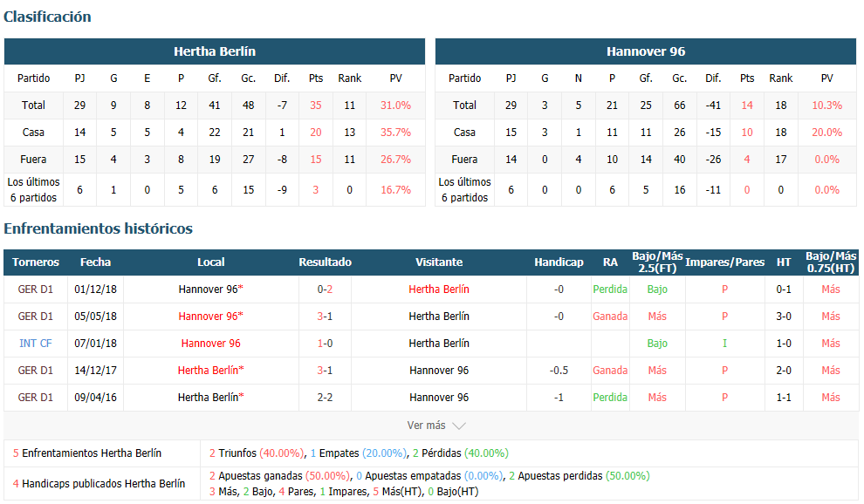Click the Resultado column header
Image resolution: width=864 pixels, height=504 pixels.
326,262
